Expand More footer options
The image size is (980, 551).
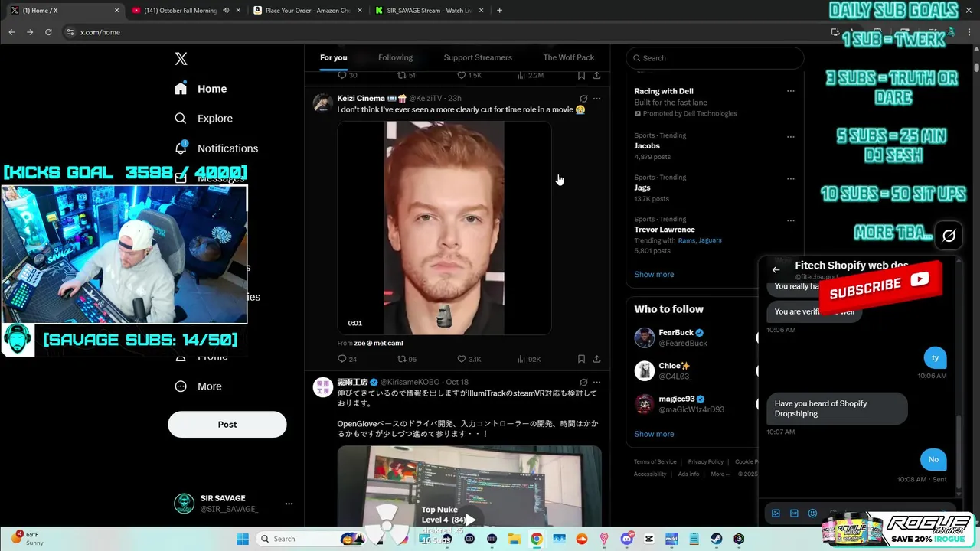click(x=720, y=474)
